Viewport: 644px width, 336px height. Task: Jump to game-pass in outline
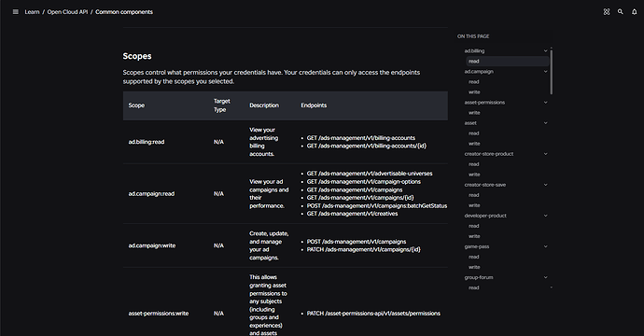[477, 246]
